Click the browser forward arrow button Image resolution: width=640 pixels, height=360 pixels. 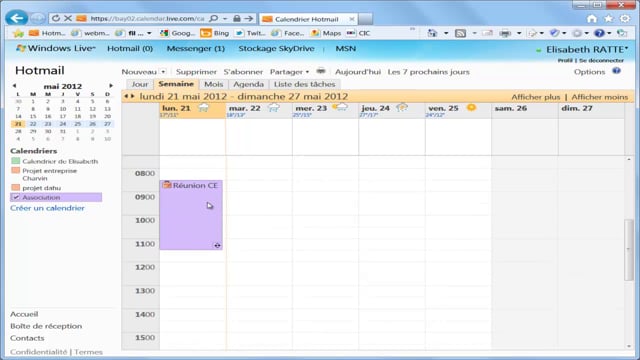click(x=38, y=18)
